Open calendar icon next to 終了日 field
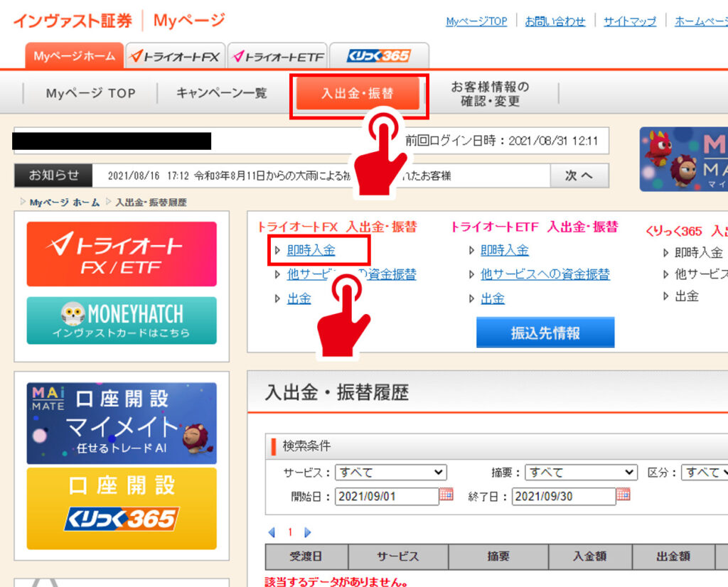Viewport: 728px width, 587px height. click(623, 495)
